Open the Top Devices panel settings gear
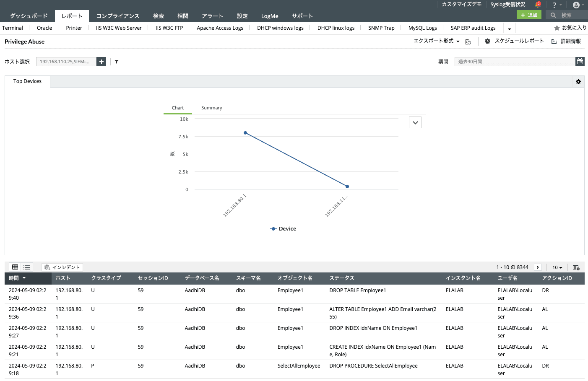Viewport: 588px width, 381px height. (578, 82)
